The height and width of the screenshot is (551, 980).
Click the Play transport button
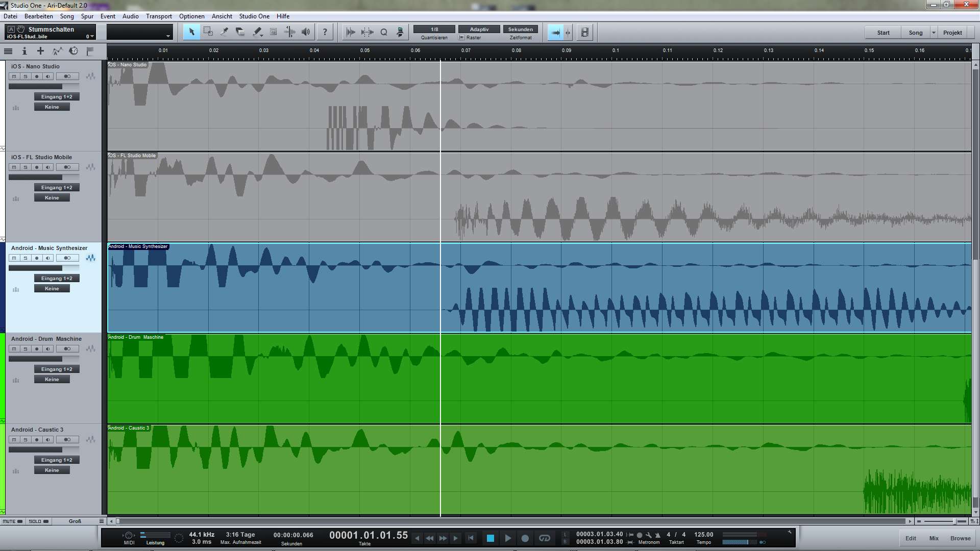508,538
